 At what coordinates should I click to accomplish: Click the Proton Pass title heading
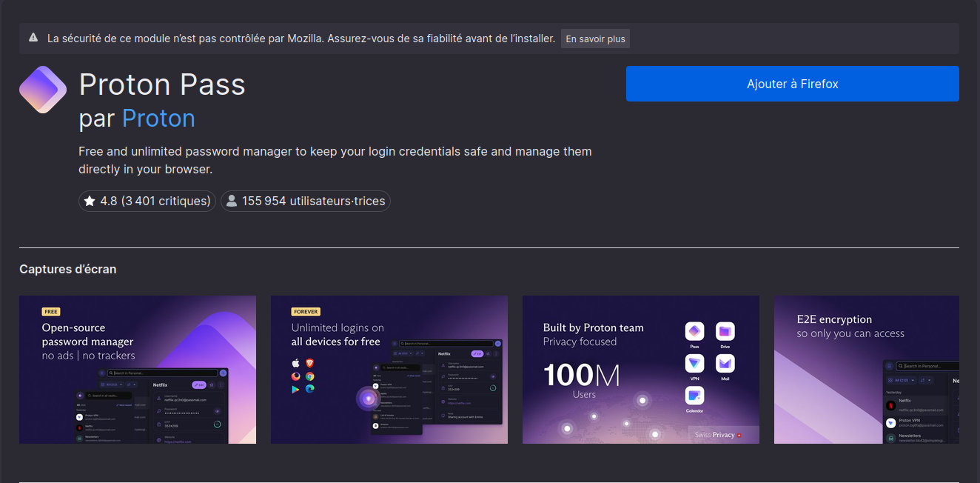(162, 84)
